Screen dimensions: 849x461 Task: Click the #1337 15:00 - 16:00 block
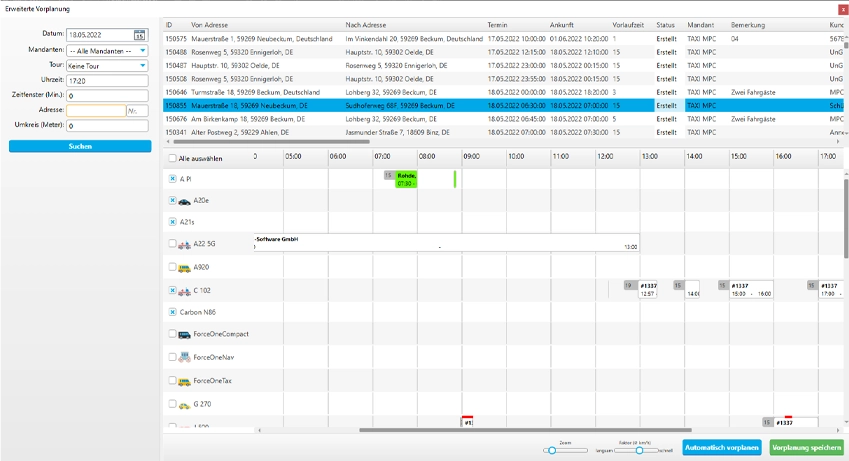[751, 290]
